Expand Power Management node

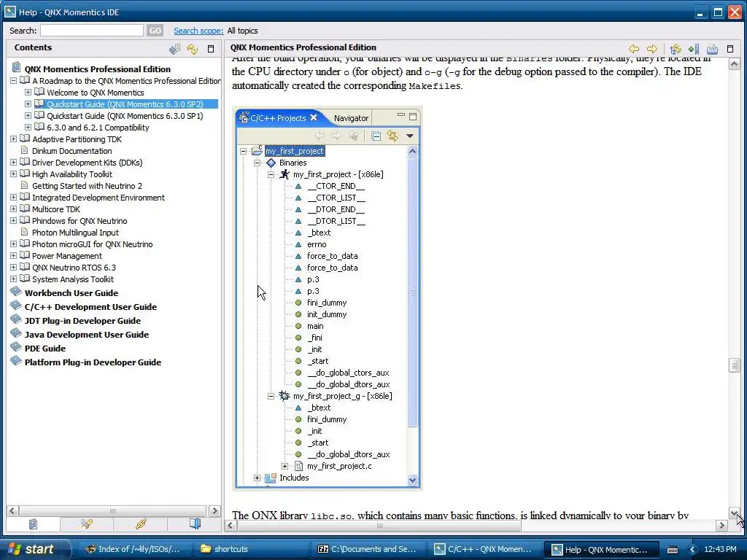click(x=13, y=256)
